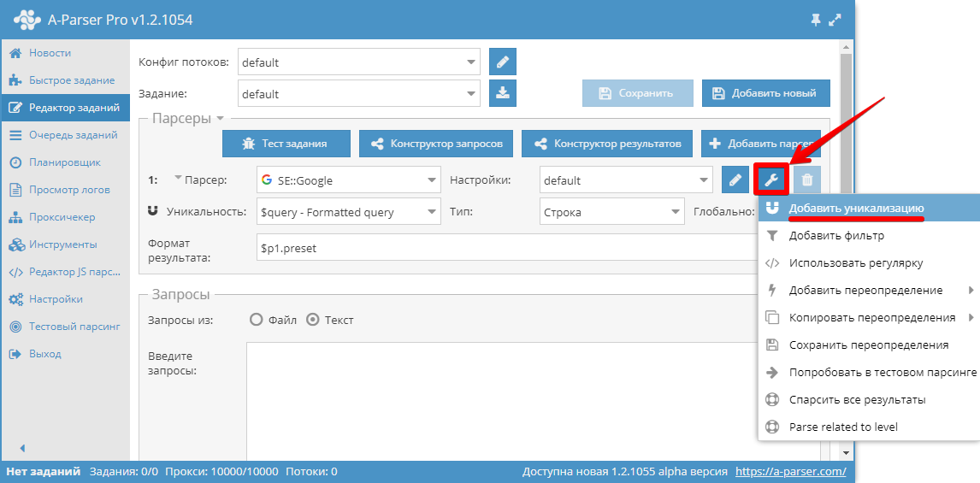Open the Конфиг потоков dropdown
This screenshot has width=980, height=483.
[x=359, y=62]
